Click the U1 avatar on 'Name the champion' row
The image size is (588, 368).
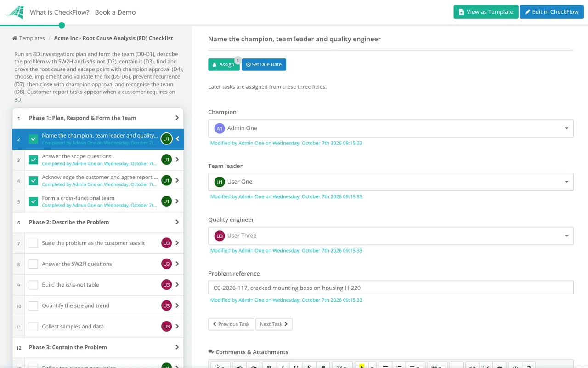pos(166,139)
